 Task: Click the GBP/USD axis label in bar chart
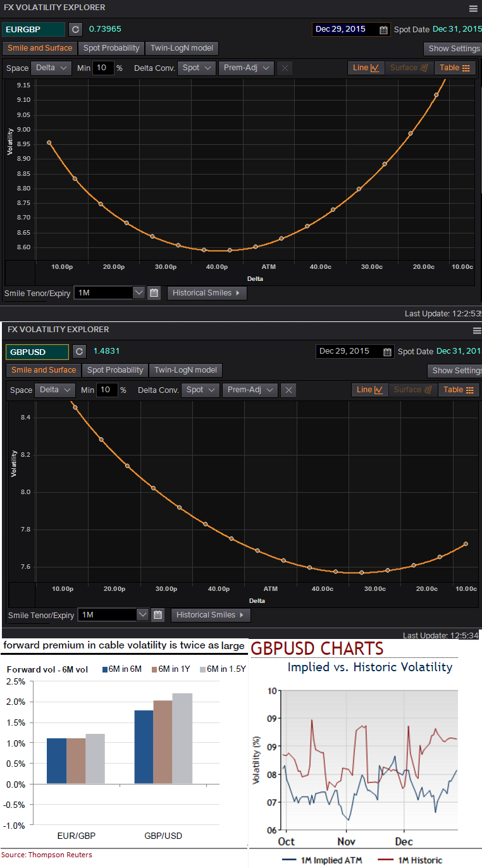click(x=164, y=836)
